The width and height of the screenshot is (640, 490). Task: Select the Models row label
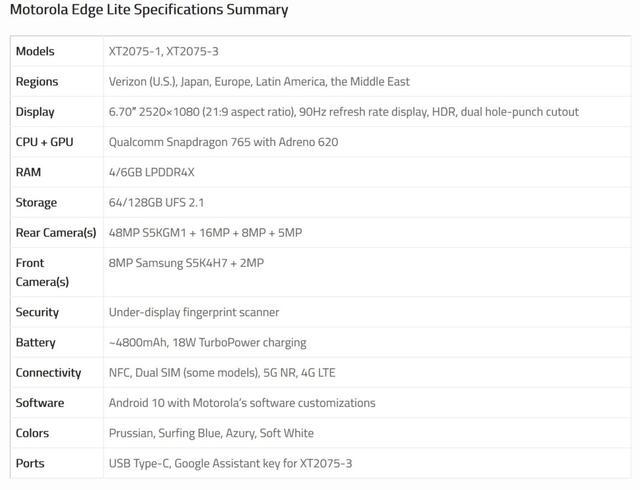[x=35, y=51]
